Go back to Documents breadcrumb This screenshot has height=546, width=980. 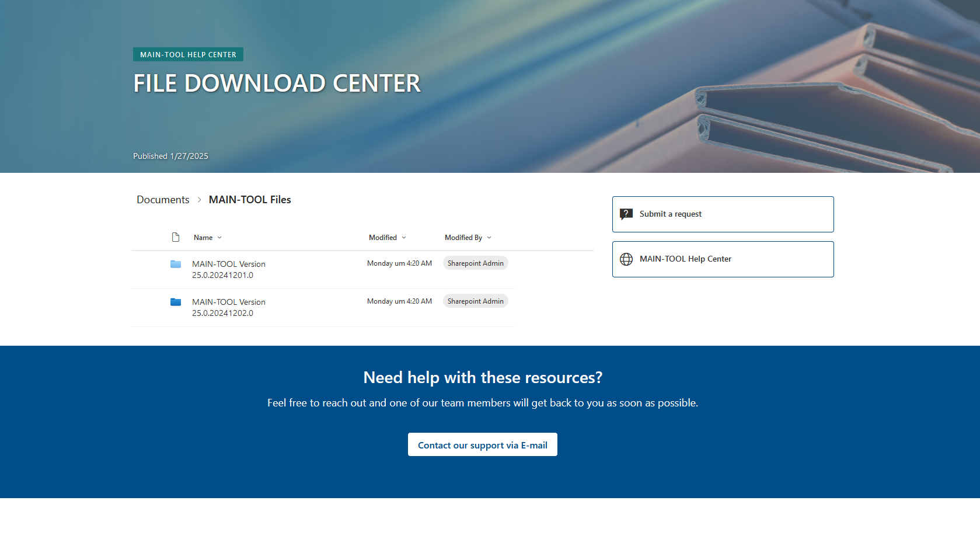coord(163,200)
